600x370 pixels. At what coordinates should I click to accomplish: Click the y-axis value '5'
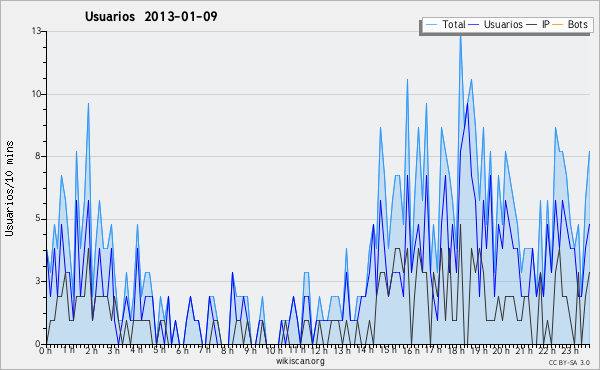[x=38, y=218]
